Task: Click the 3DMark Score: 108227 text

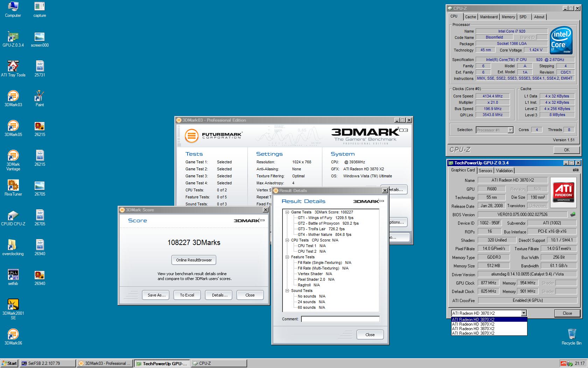Action: point(334,212)
